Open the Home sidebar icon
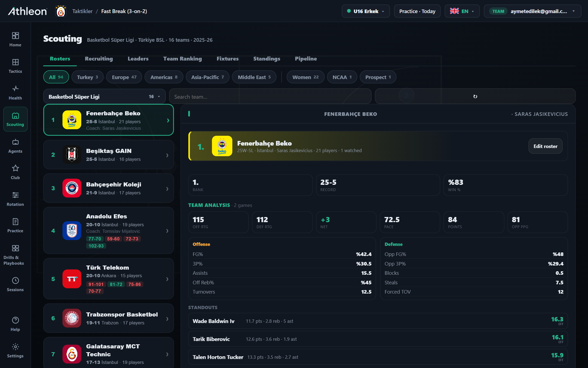This screenshot has height=368, width=588. pyautogui.click(x=15, y=36)
